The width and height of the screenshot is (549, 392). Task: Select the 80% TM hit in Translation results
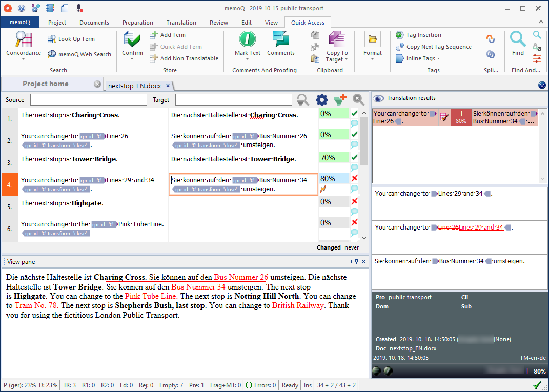[x=455, y=117]
